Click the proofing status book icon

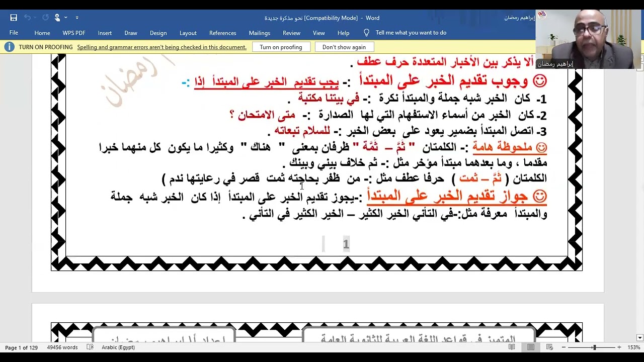click(x=90, y=347)
